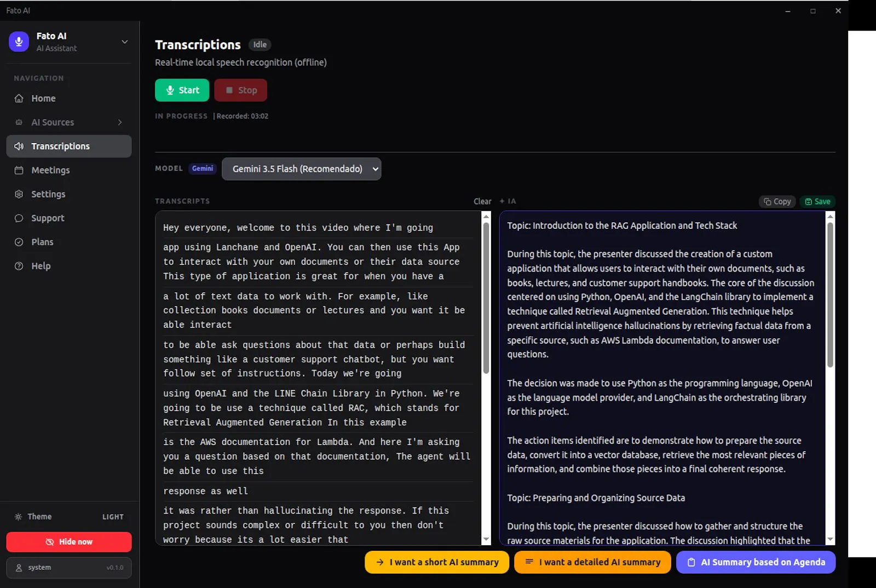Click the Home house icon
Screen dimensions: 876x588
pos(19,99)
